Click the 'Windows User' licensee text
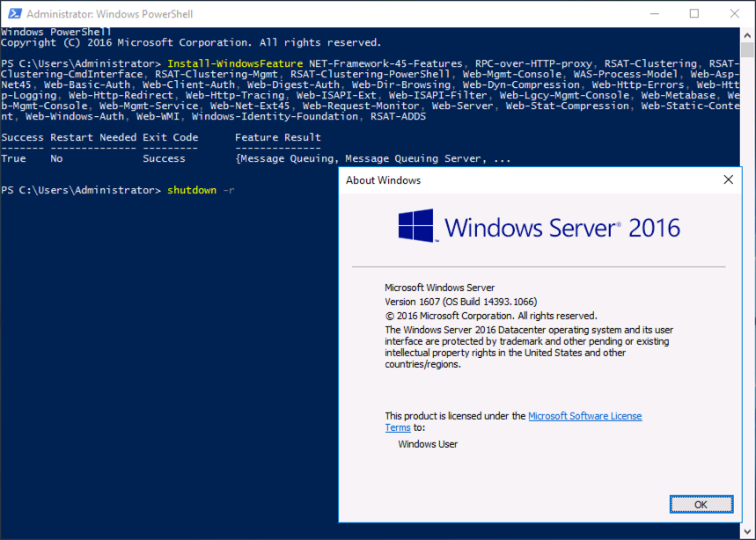 [x=428, y=444]
